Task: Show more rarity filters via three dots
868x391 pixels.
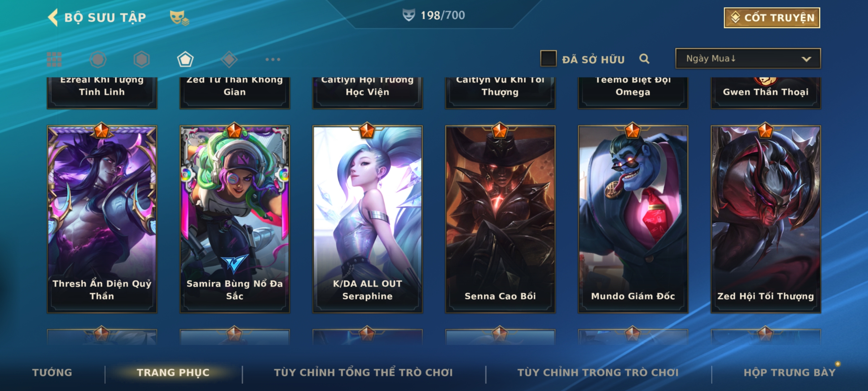Action: click(273, 59)
